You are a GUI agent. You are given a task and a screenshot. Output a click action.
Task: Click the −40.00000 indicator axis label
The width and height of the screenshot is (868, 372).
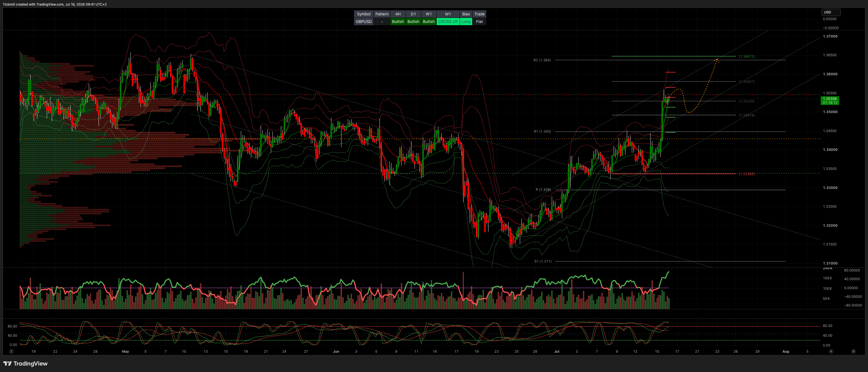(853, 297)
